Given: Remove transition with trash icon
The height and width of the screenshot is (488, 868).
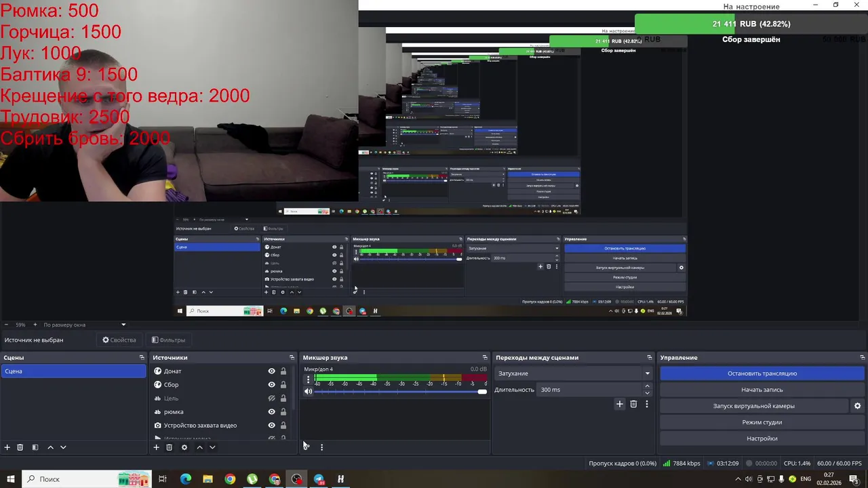Looking at the screenshot, I should pyautogui.click(x=633, y=404).
